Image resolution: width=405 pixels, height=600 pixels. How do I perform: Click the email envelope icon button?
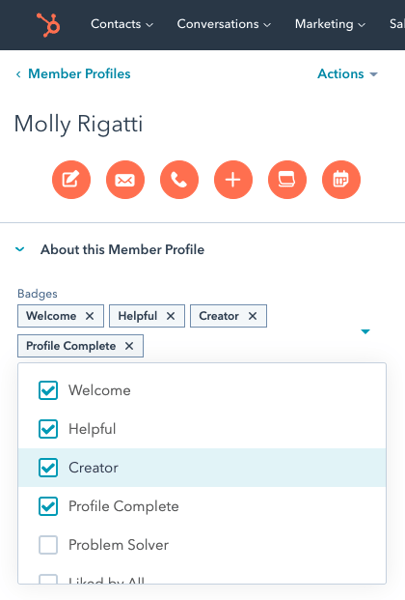(x=125, y=179)
